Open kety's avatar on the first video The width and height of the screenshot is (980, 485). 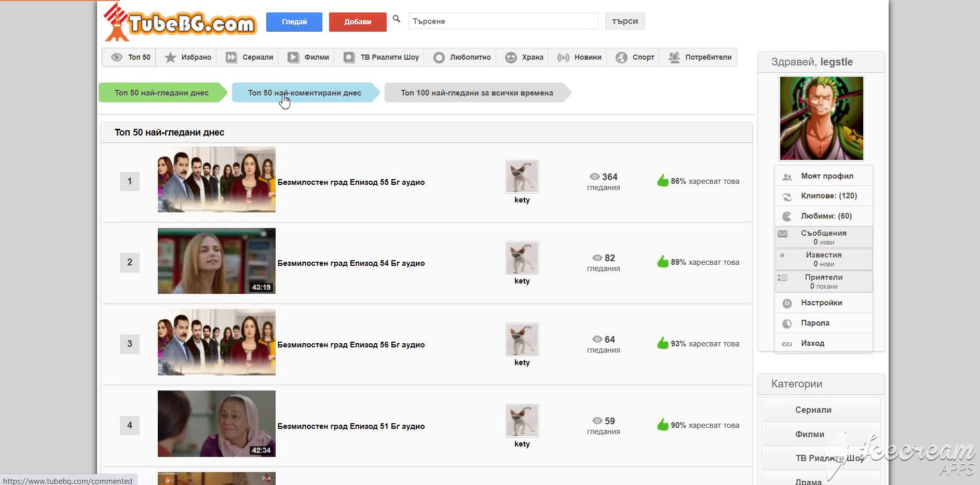pyautogui.click(x=522, y=177)
